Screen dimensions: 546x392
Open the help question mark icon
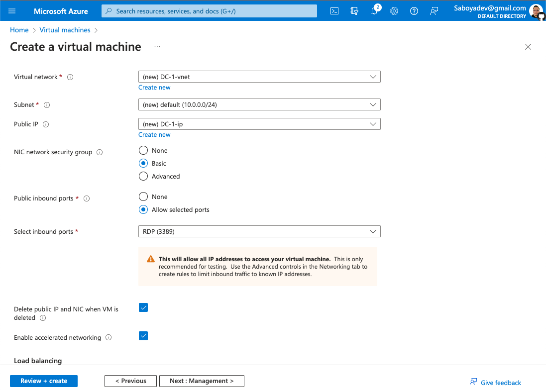point(414,11)
